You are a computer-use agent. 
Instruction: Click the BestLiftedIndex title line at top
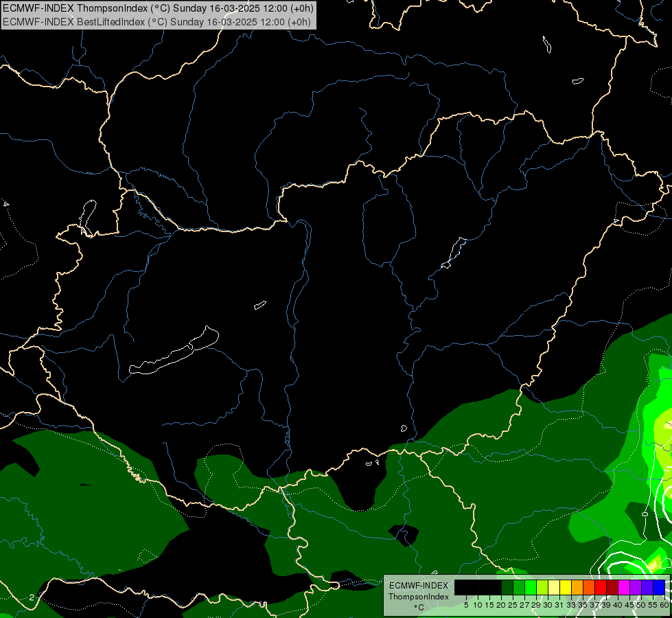tap(157, 22)
